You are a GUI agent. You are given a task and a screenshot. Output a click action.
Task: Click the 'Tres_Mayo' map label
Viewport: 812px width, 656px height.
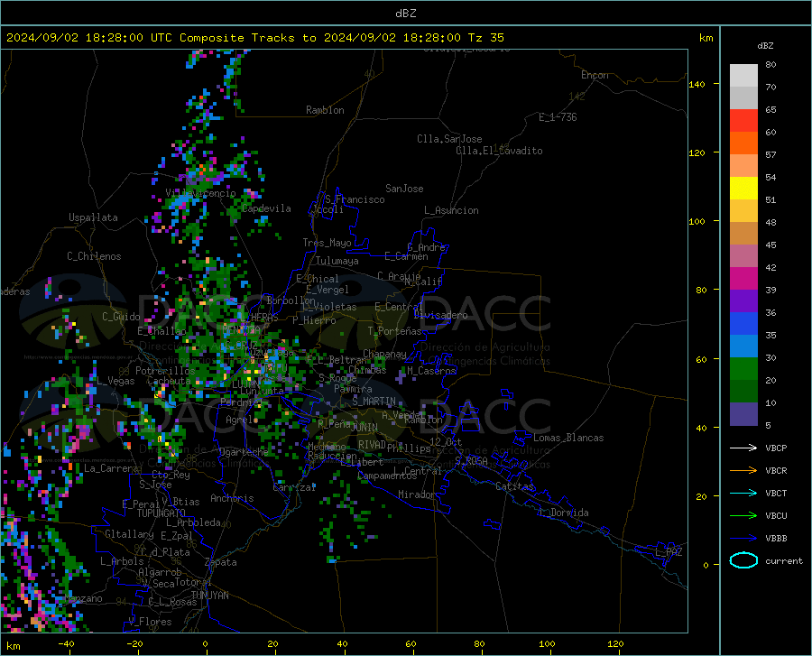point(327,243)
